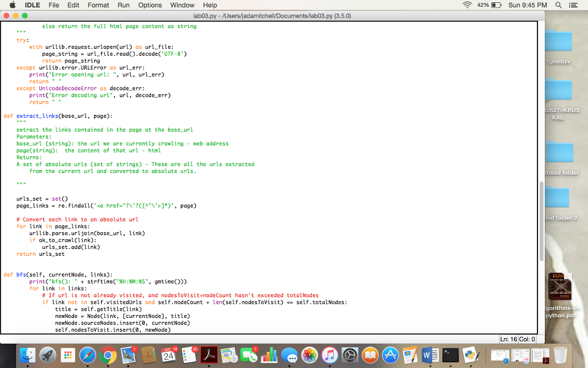This screenshot has height=368, width=588.
Task: Launch Terminal from the Dock
Action: point(450,356)
